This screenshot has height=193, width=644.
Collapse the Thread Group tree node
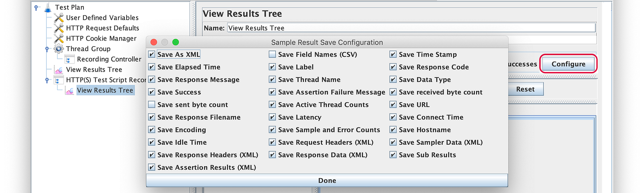click(47, 49)
